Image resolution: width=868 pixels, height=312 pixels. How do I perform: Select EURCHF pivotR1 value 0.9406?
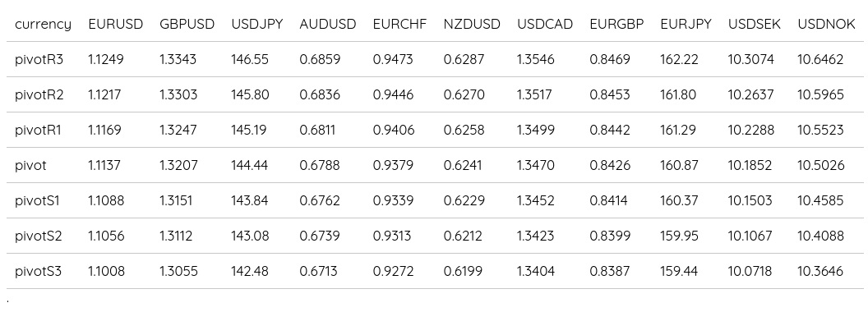393,131
